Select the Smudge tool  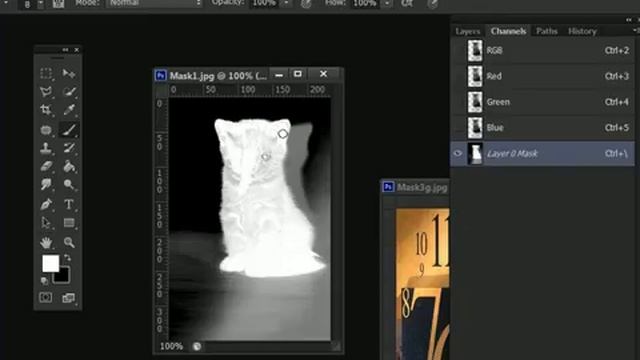(x=46, y=184)
